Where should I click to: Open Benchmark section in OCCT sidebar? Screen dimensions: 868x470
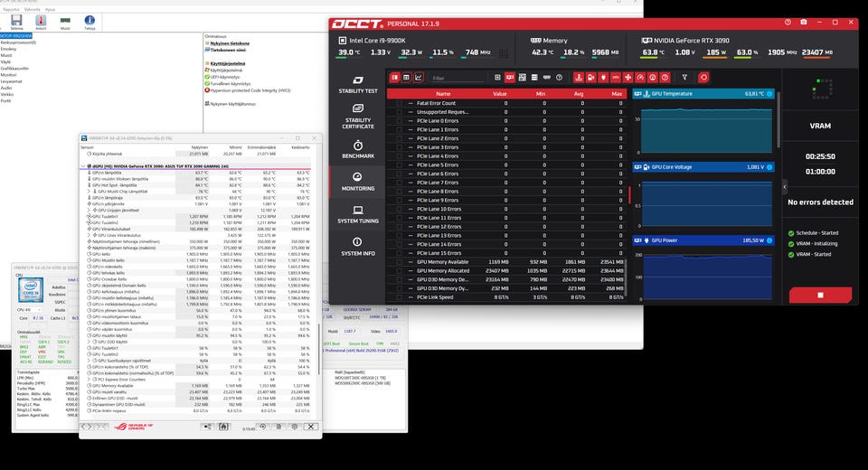358,149
